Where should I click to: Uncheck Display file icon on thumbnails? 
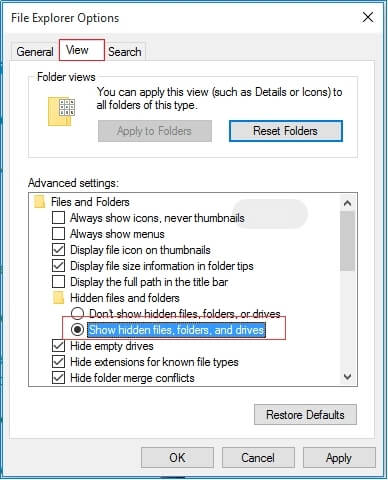pyautogui.click(x=58, y=250)
